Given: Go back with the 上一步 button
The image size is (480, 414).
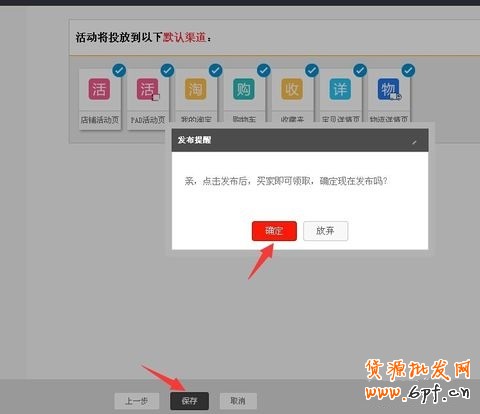Looking at the screenshot, I should click(x=137, y=401).
